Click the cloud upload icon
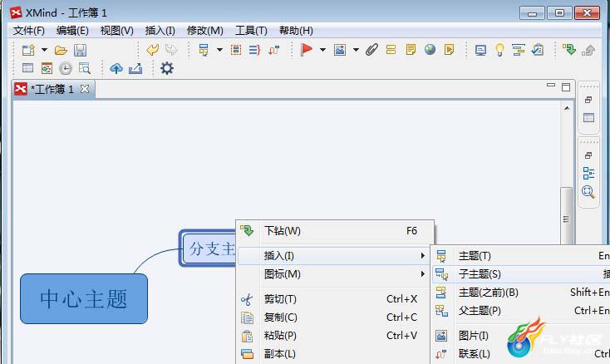 116,68
